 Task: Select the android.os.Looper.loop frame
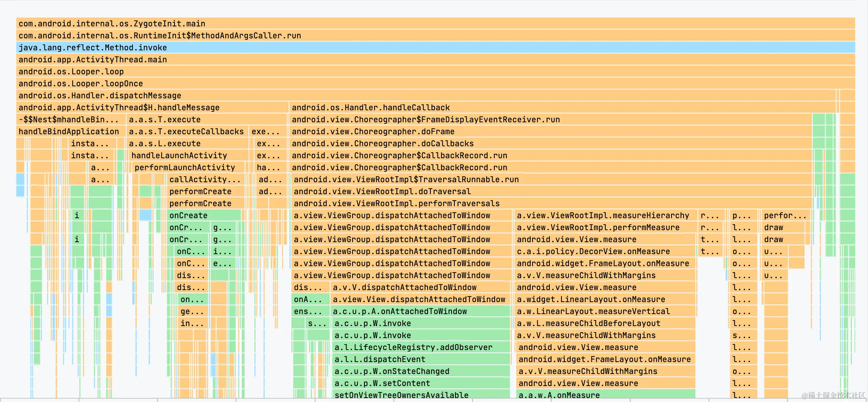coord(436,72)
